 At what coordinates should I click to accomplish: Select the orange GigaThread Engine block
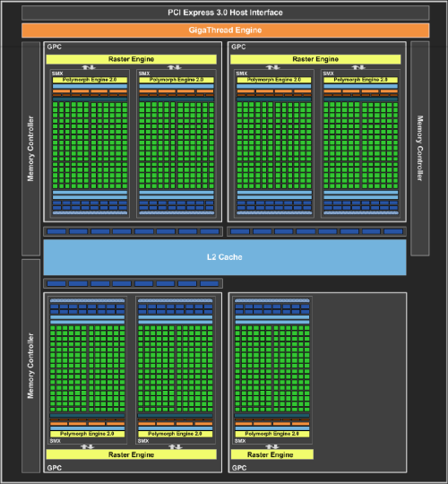click(225, 30)
